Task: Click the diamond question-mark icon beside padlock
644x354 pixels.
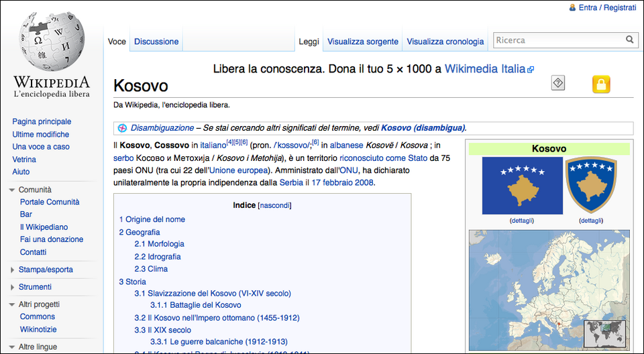Action: (557, 83)
